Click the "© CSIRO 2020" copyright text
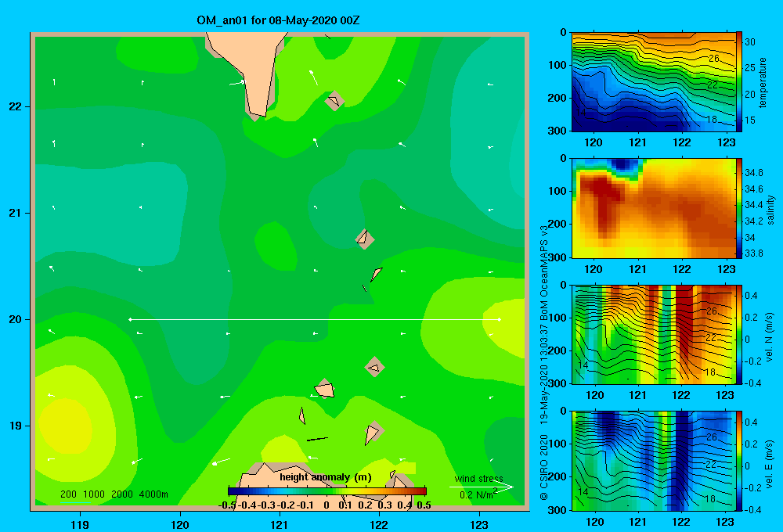This screenshot has width=783, height=532. pyautogui.click(x=544, y=467)
